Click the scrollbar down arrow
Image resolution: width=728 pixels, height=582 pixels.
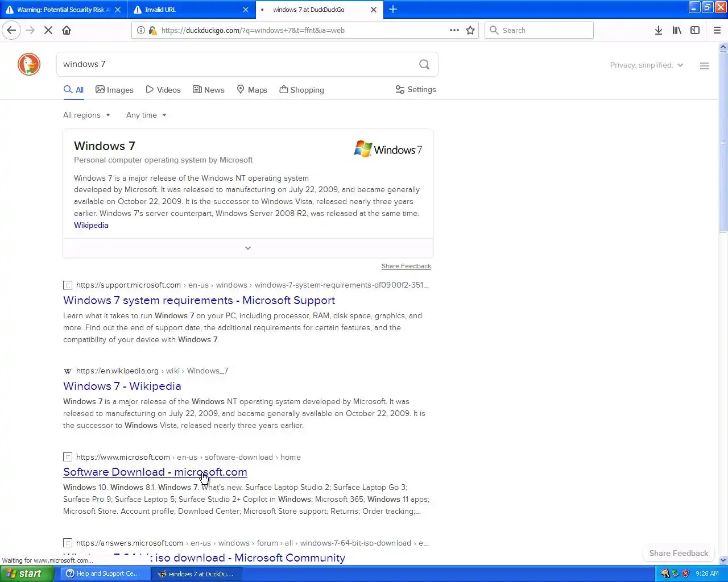click(x=723, y=560)
